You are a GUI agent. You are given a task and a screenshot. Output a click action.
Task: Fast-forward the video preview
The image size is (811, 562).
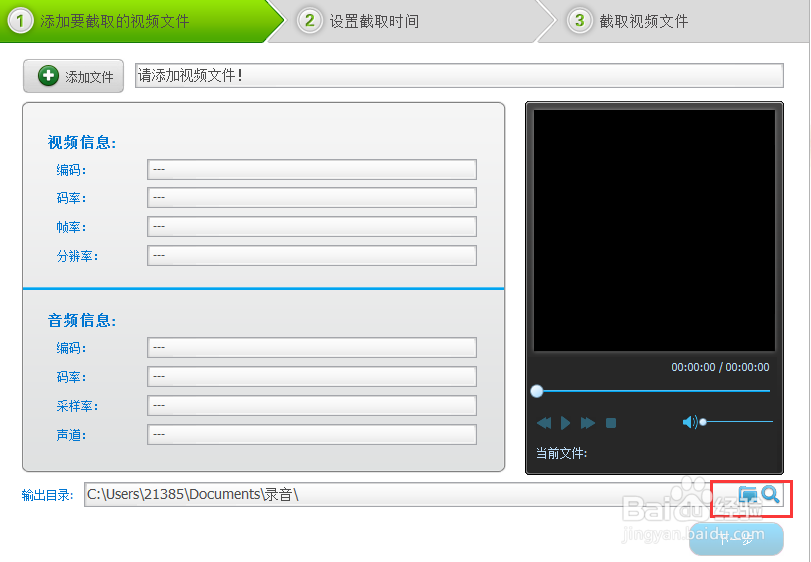[x=588, y=423]
